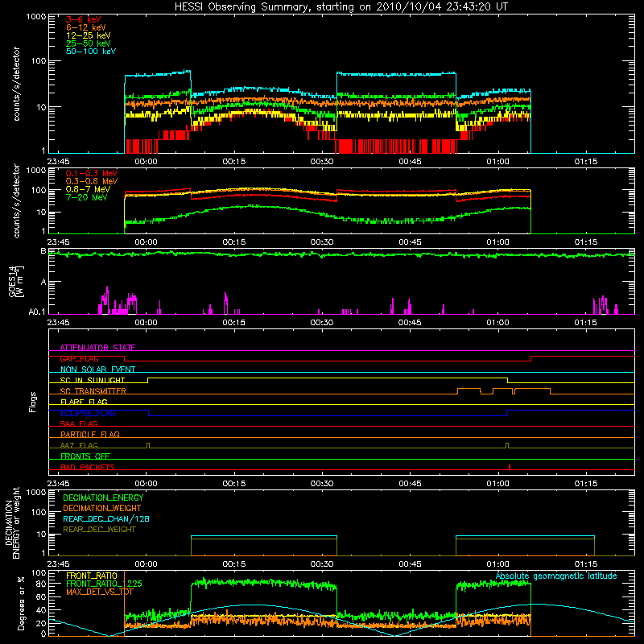Click the top panel counts/s/detector axis label
Screen dimensions: 644x644
click(x=16, y=84)
